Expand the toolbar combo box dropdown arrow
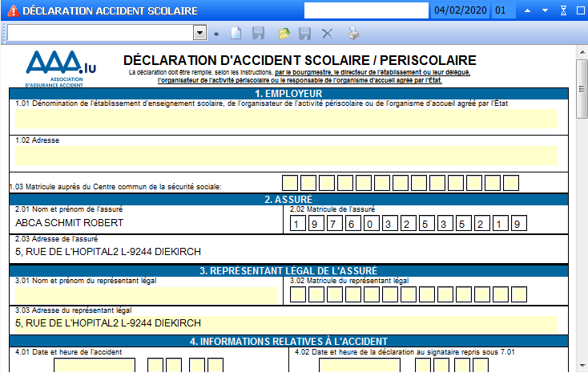Screen dimensions: 588x373 tap(199, 33)
